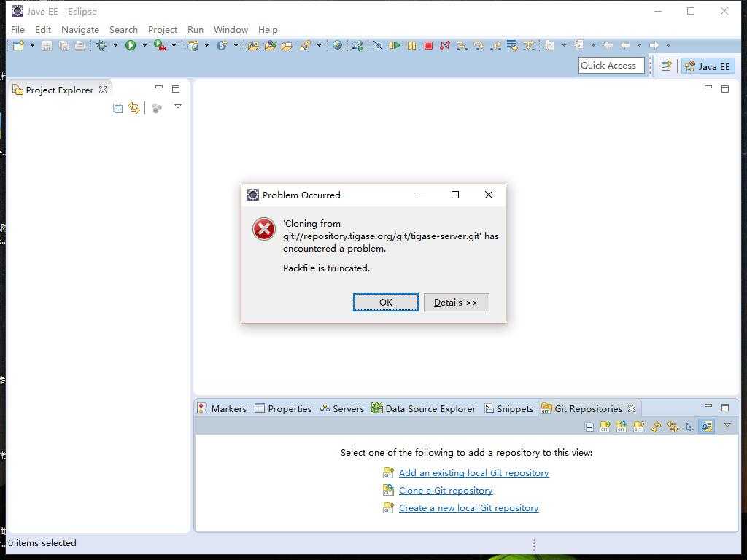
Task: Open the Edit menu
Action: coord(43,29)
